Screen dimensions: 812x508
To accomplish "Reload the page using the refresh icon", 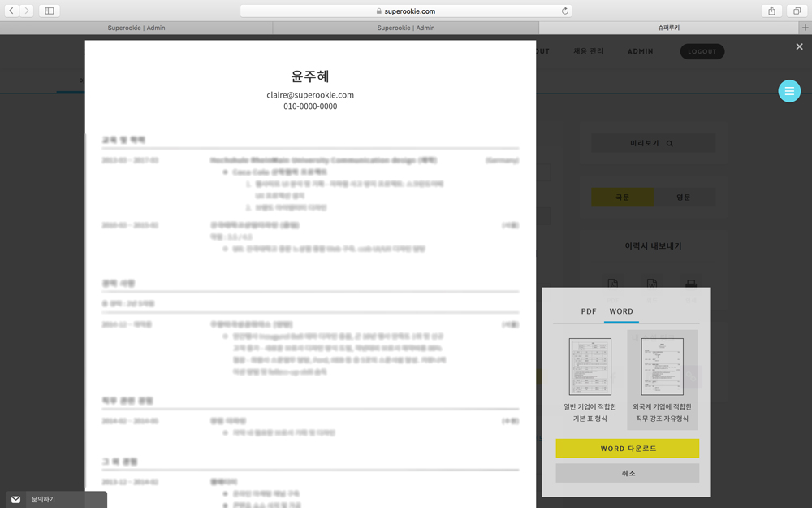I will point(565,11).
